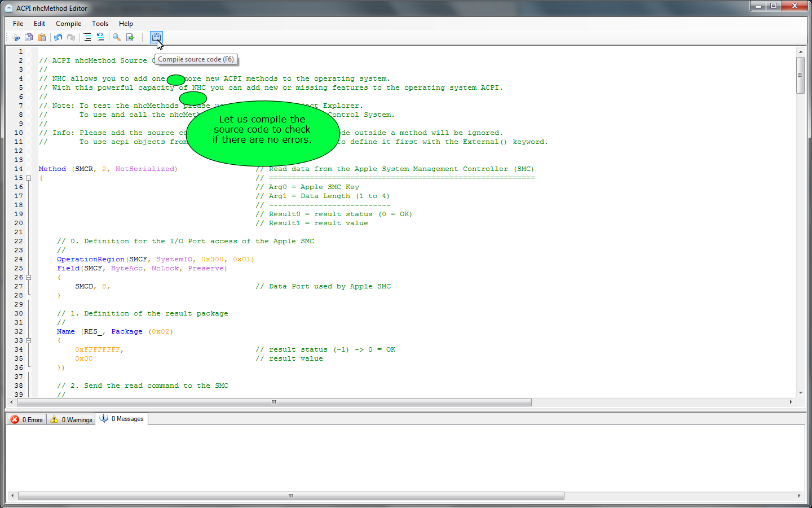Screen dimensions: 812x508
Task: Click the Find magnifying glass icon
Action: coord(117,37)
